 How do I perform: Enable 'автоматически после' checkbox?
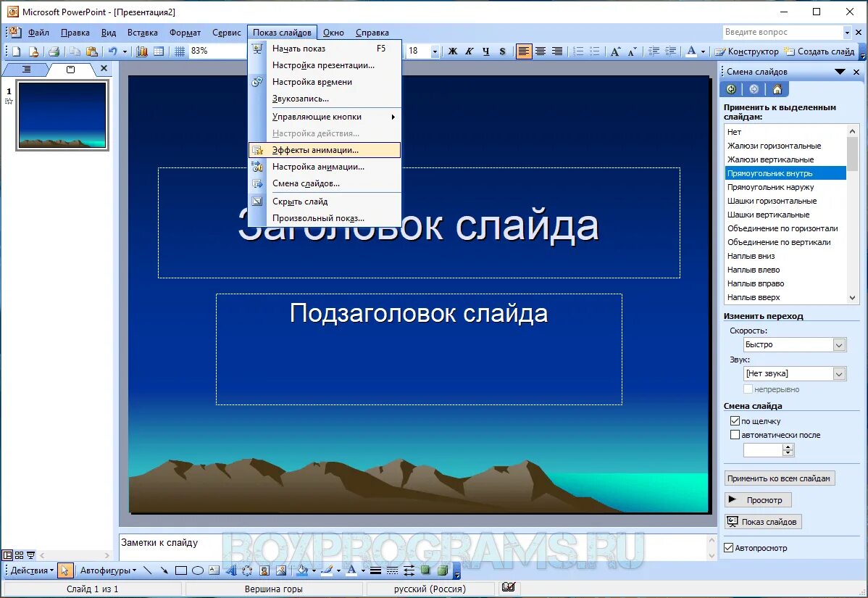tap(735, 435)
